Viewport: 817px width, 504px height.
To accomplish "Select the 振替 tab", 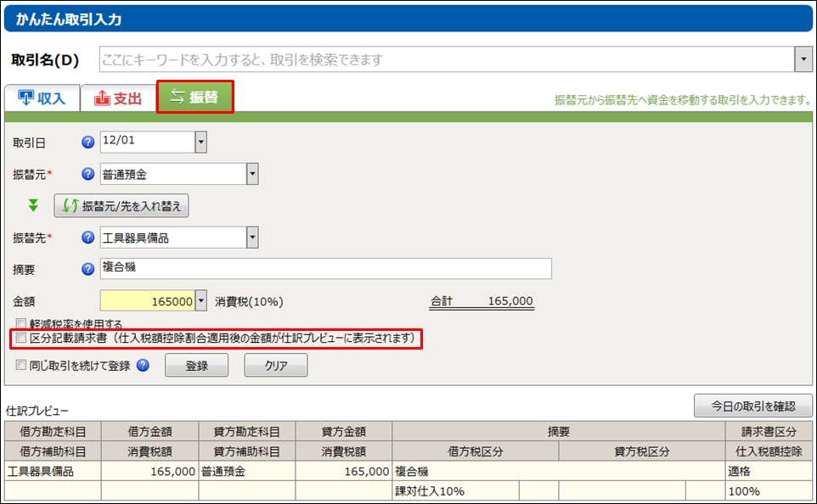I will pos(194,97).
